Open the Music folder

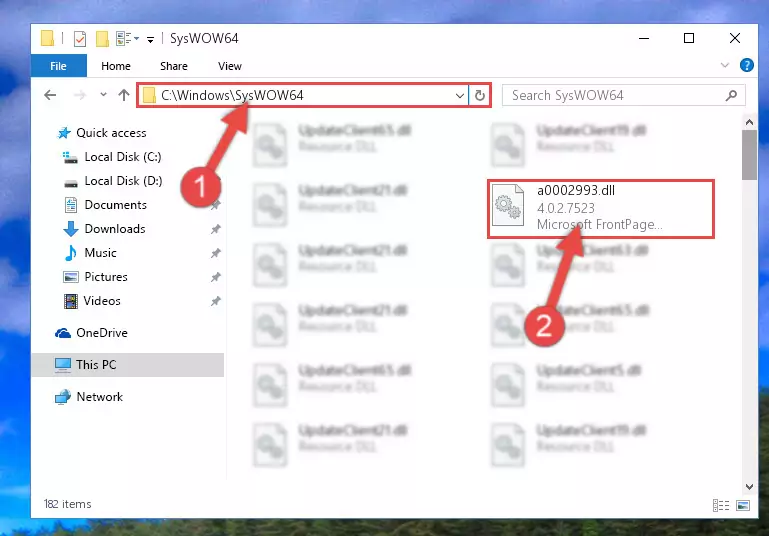100,253
